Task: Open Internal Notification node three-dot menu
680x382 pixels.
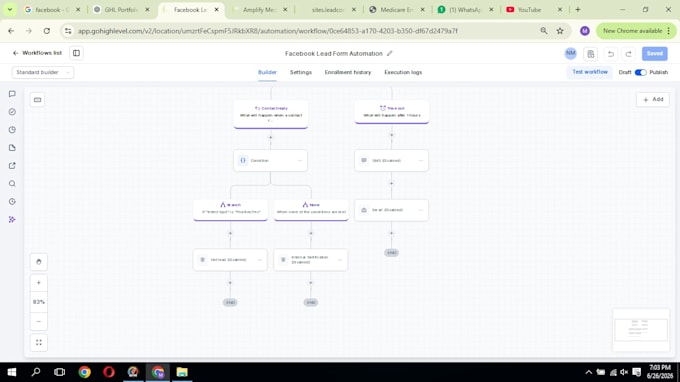Action: point(340,260)
